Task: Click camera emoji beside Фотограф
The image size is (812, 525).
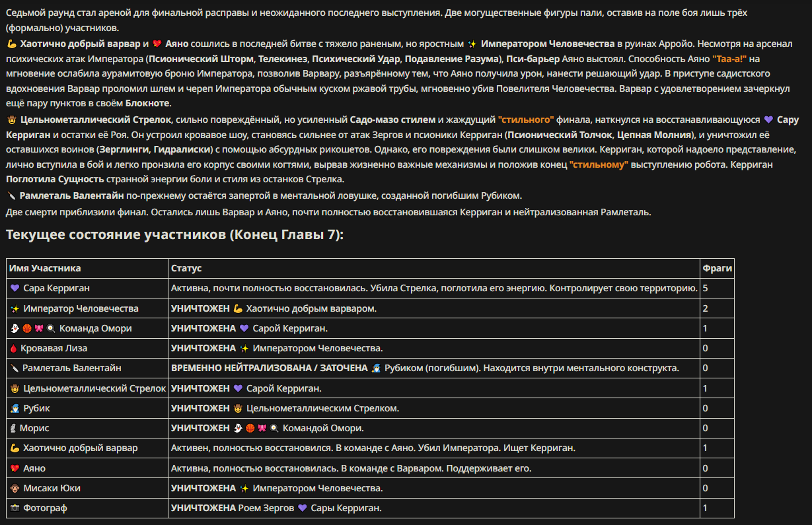Action: click(x=15, y=508)
